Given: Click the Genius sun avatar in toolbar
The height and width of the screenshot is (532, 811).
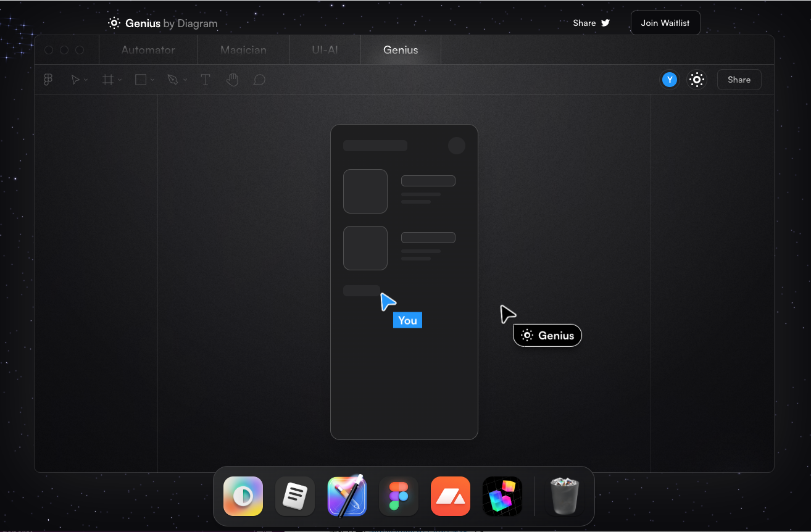Looking at the screenshot, I should pyautogui.click(x=697, y=80).
